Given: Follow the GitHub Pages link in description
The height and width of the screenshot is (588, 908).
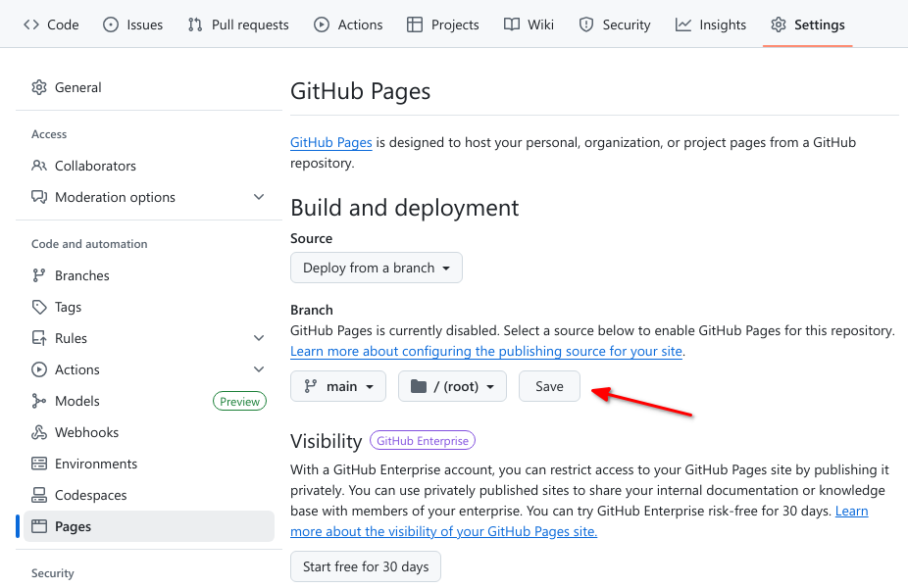Looking at the screenshot, I should (x=330, y=142).
